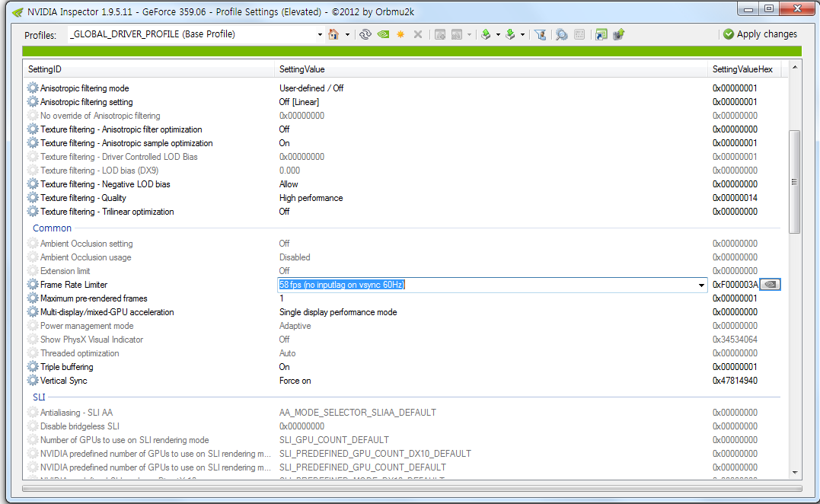This screenshot has height=504, width=820.
Task: Click the vertical scrollbar down arrow
Action: coord(795,473)
